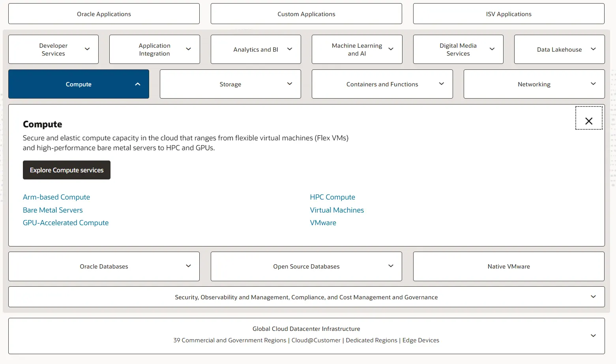Expand the Application Integration dropdown
The height and width of the screenshot is (364, 616).
155,49
